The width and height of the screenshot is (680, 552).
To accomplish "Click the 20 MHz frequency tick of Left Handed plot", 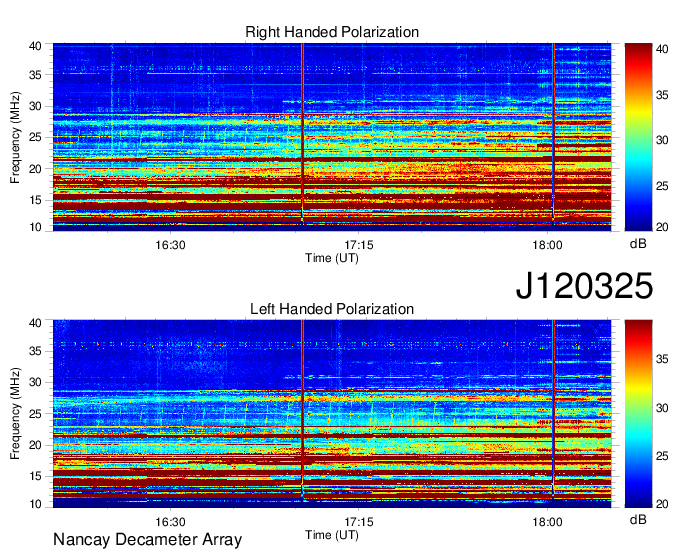I will tap(35, 445).
